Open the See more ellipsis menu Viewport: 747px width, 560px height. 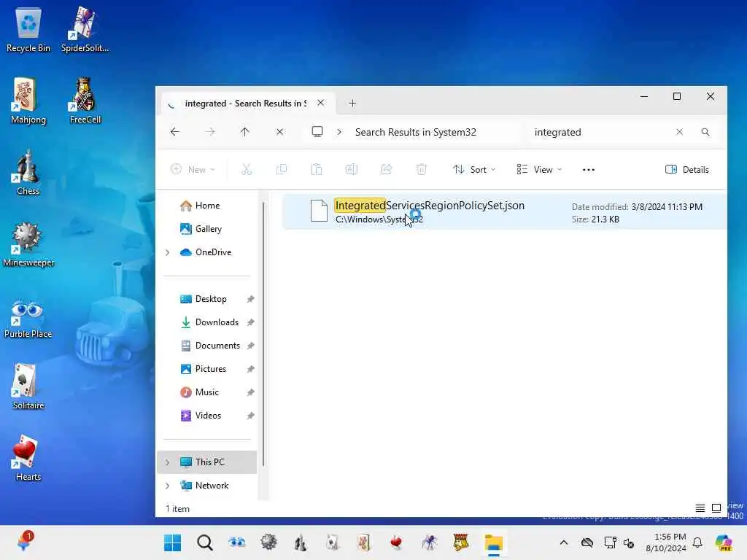coord(589,169)
